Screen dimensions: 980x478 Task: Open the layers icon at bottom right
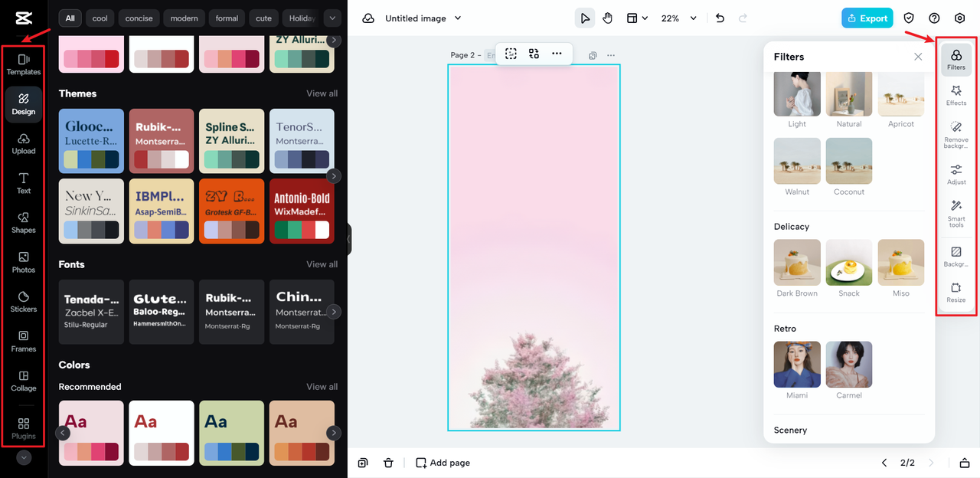click(x=965, y=463)
